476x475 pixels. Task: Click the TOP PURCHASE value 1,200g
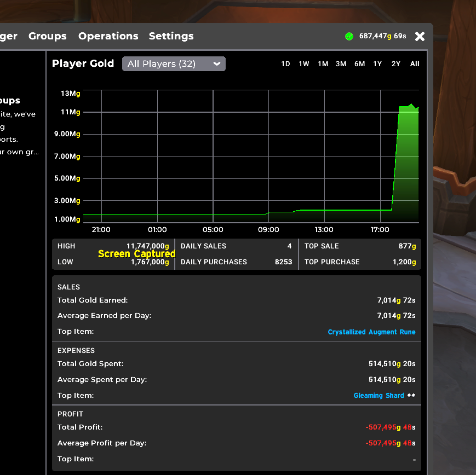404,262
